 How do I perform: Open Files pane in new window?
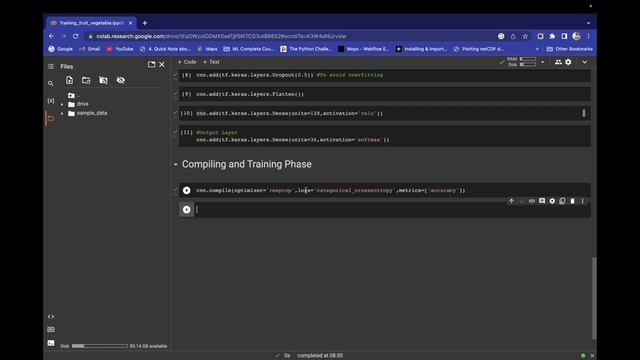pyautogui.click(x=151, y=64)
